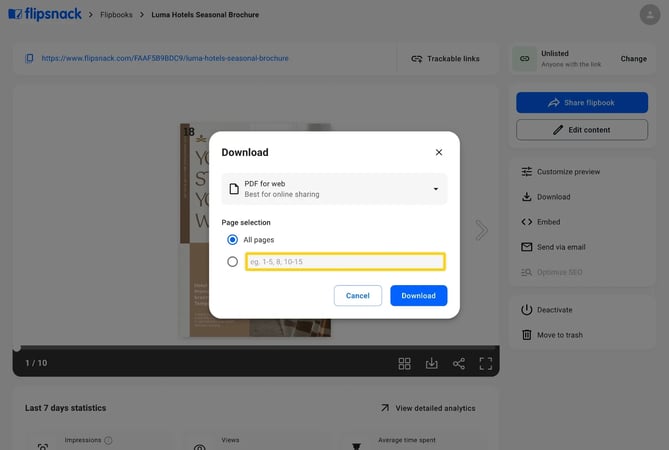Open Customize preview in the sidebar
This screenshot has height=450, width=669.
coord(560,171)
